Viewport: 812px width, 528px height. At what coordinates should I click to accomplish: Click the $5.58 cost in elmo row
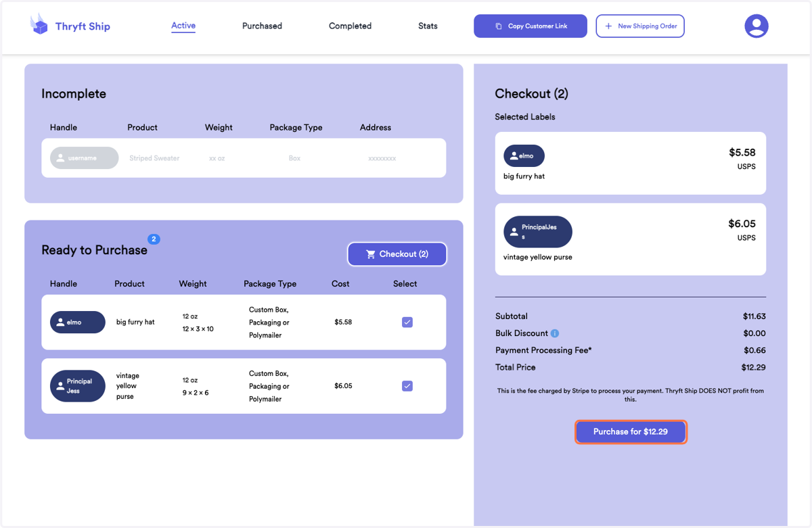343,322
